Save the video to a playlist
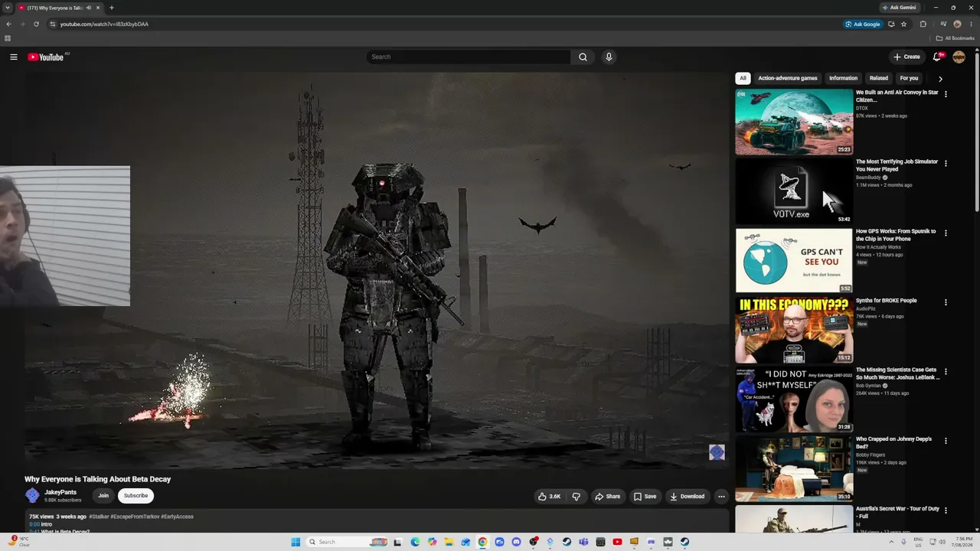Viewport: 980px width, 551px height. click(645, 496)
